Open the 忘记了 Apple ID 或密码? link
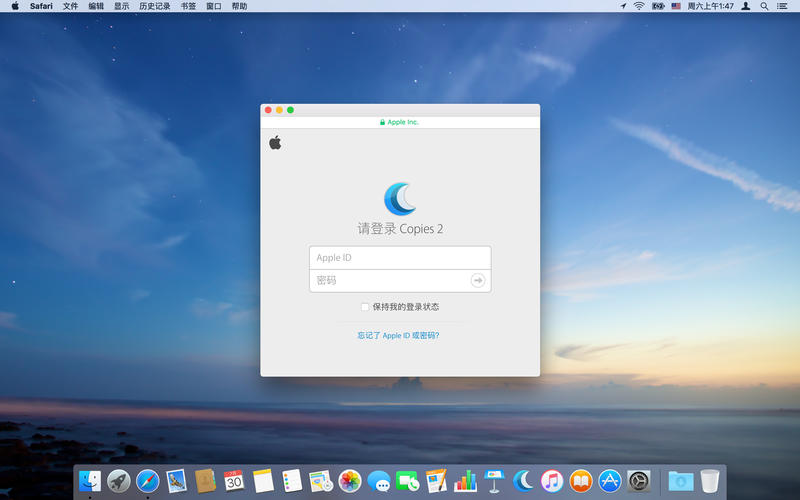 coord(398,335)
